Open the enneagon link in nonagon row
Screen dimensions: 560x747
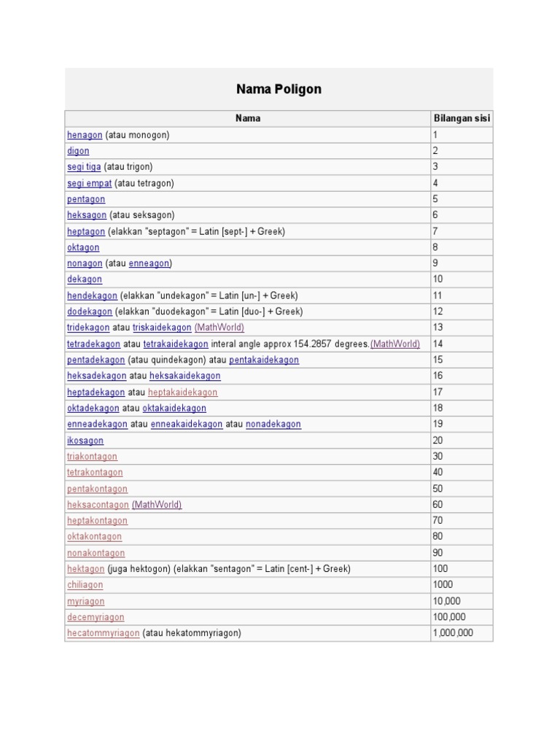[x=149, y=263]
